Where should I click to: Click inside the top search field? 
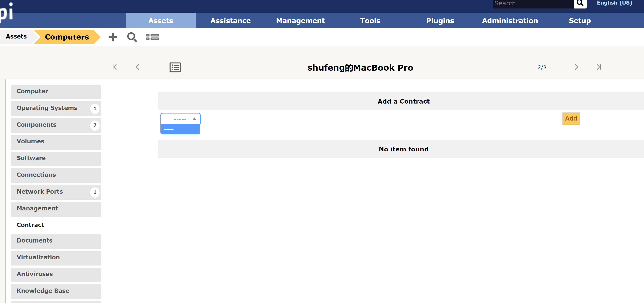pos(532,3)
